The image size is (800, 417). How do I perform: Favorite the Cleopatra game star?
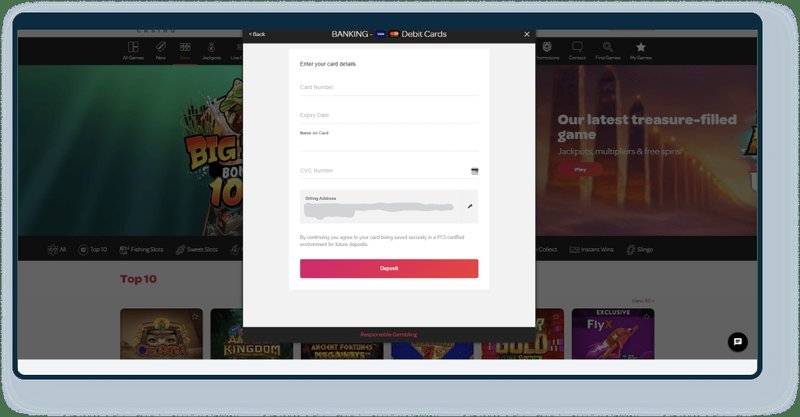coord(194,316)
